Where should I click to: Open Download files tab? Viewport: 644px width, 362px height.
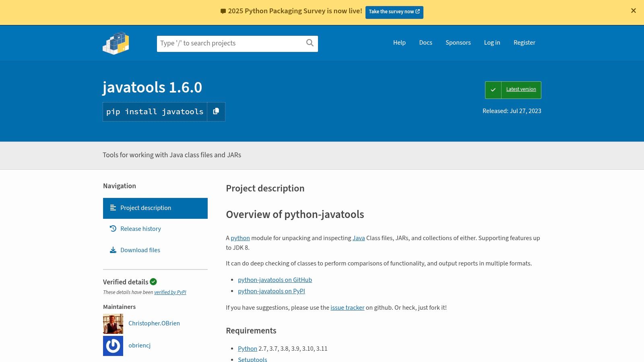coord(155,250)
